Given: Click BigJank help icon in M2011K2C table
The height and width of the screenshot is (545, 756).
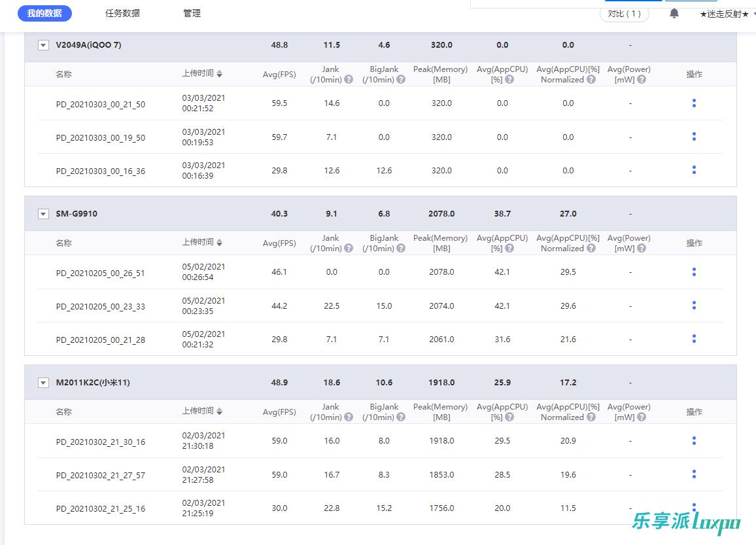Looking at the screenshot, I should point(401,417).
